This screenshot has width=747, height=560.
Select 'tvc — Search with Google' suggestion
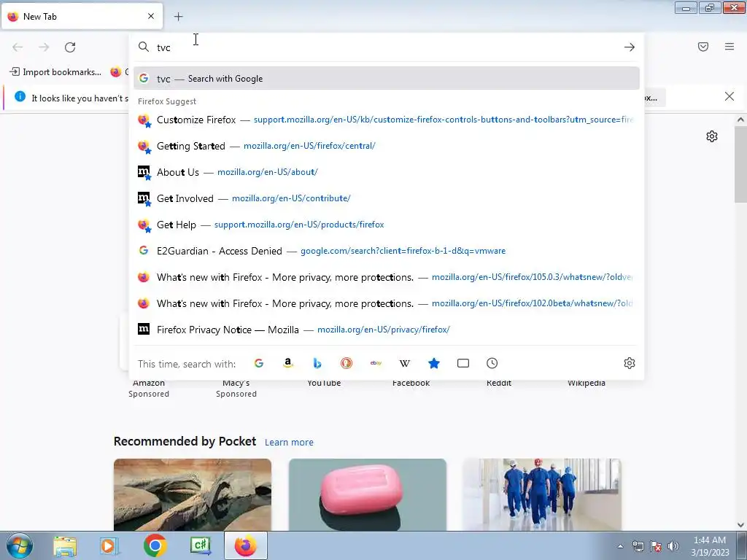tap(387, 79)
